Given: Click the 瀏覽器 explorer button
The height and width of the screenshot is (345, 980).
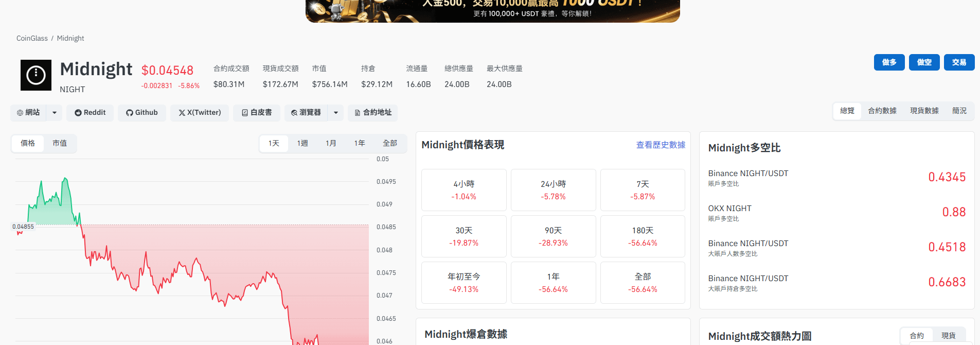Looking at the screenshot, I should click(306, 113).
